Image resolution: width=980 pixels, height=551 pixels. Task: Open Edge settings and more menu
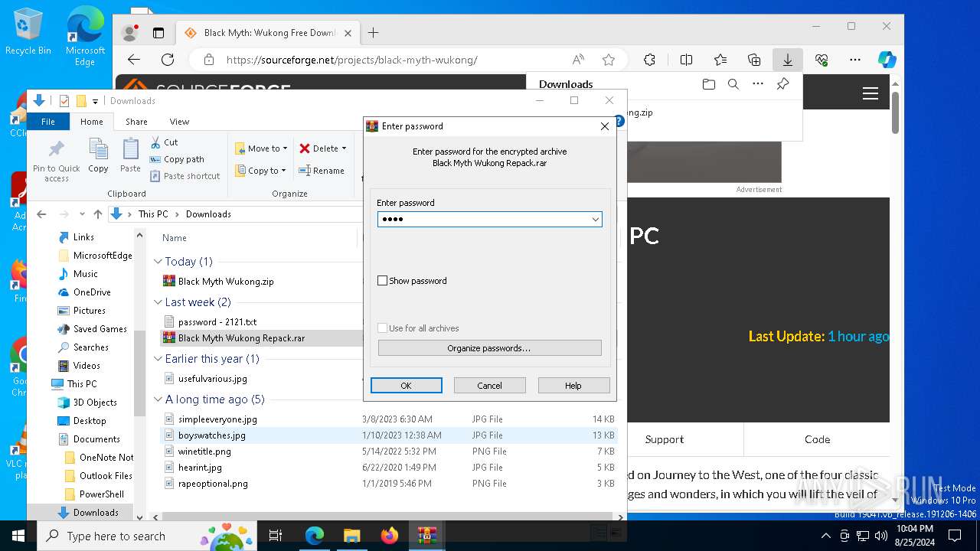click(855, 60)
